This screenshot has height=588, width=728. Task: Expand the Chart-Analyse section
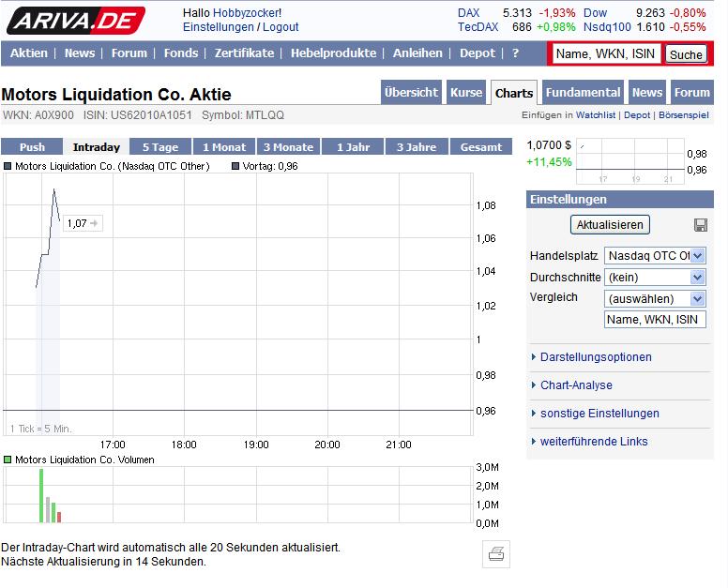point(576,385)
